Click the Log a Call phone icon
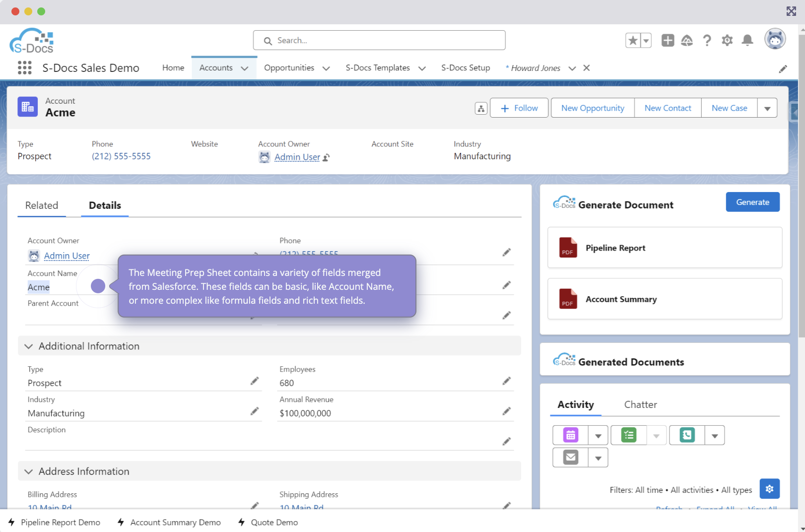Viewport: 805px width, 532px height. coord(687,435)
